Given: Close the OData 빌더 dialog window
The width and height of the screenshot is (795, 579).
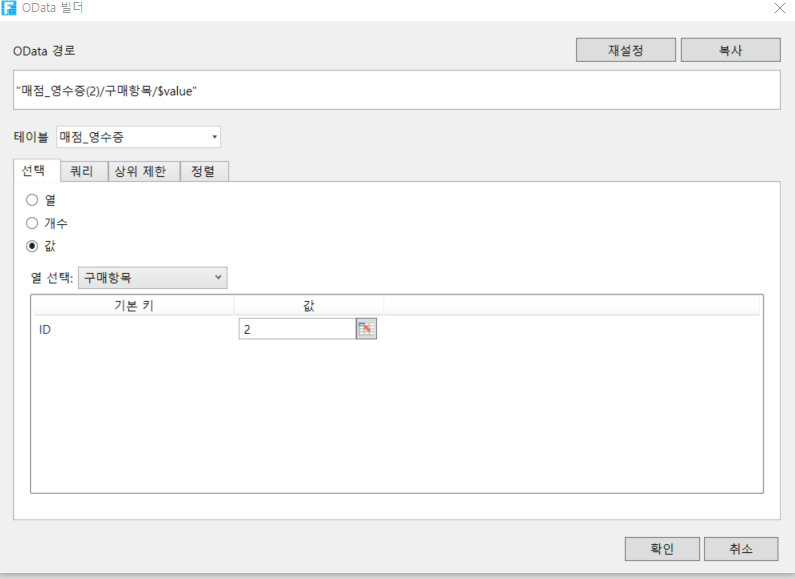Looking at the screenshot, I should (779, 8).
